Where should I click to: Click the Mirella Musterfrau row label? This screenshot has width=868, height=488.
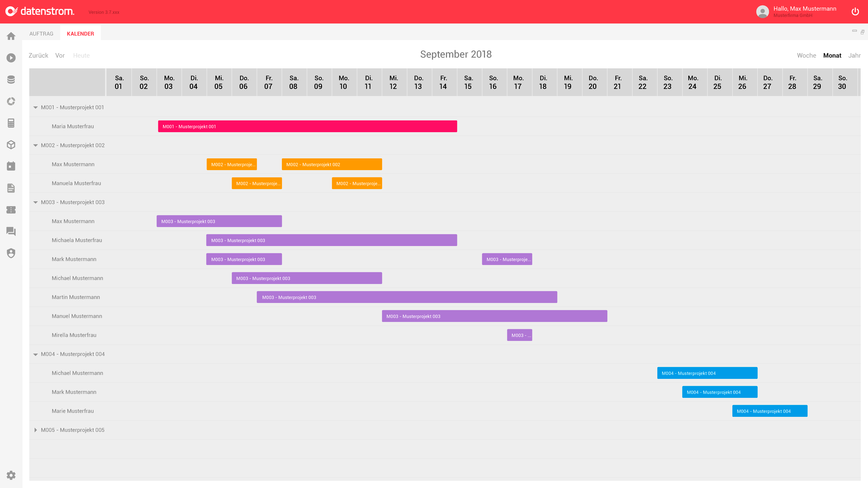click(x=74, y=335)
